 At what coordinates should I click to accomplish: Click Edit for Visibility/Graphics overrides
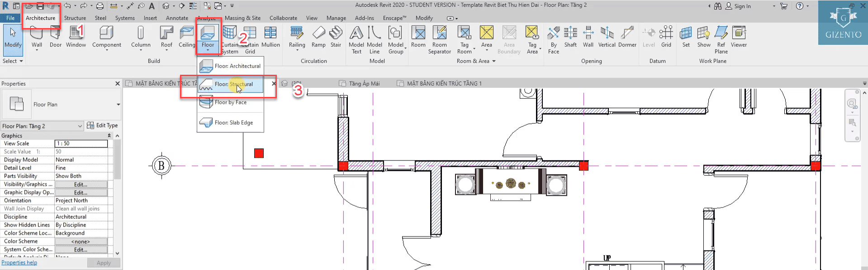[81, 184]
